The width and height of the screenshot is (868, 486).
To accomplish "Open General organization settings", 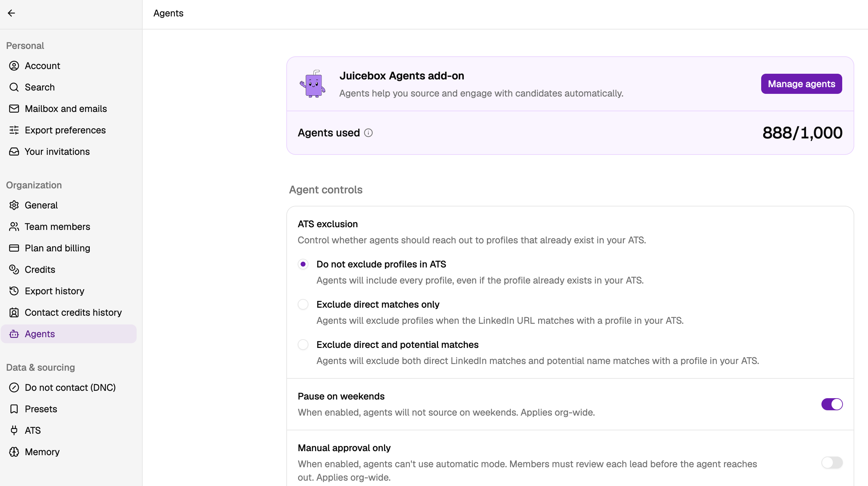I will 69,205.
